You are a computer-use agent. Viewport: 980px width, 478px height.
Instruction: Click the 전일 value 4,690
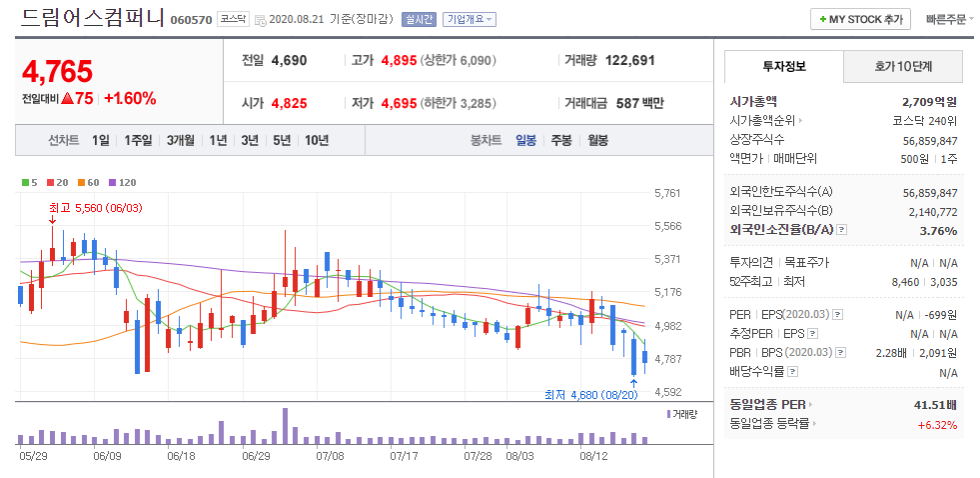click(x=290, y=61)
